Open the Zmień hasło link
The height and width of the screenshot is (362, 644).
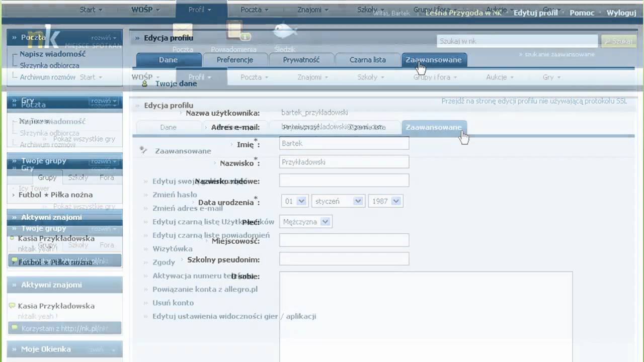(175, 195)
